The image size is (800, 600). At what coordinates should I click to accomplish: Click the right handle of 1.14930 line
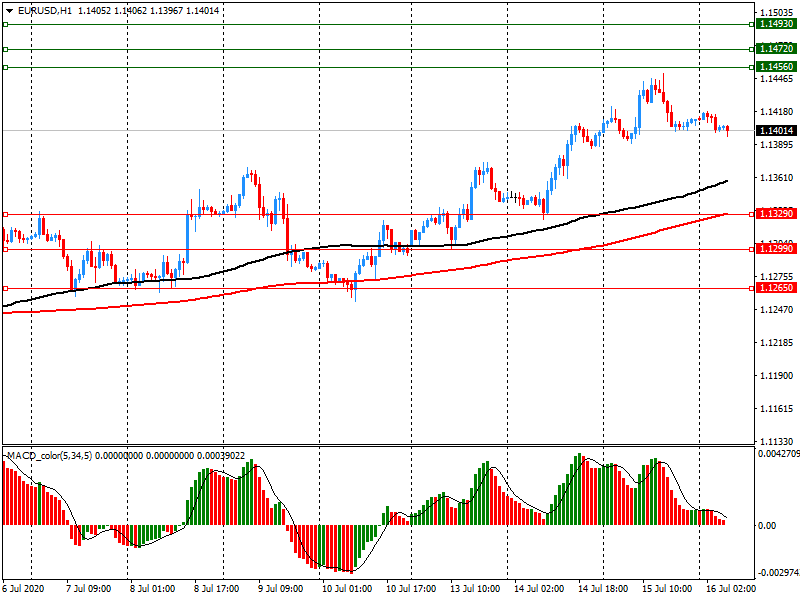pos(752,24)
